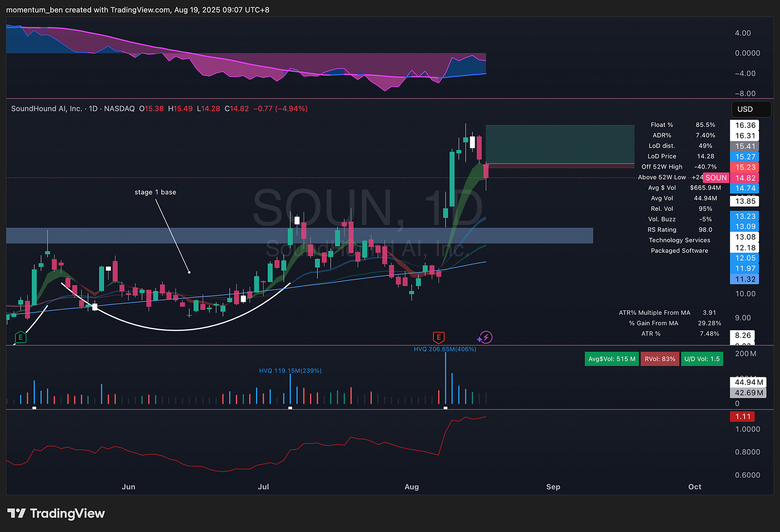Click the Aug label on time axis
The image size is (780, 532).
[x=411, y=487]
